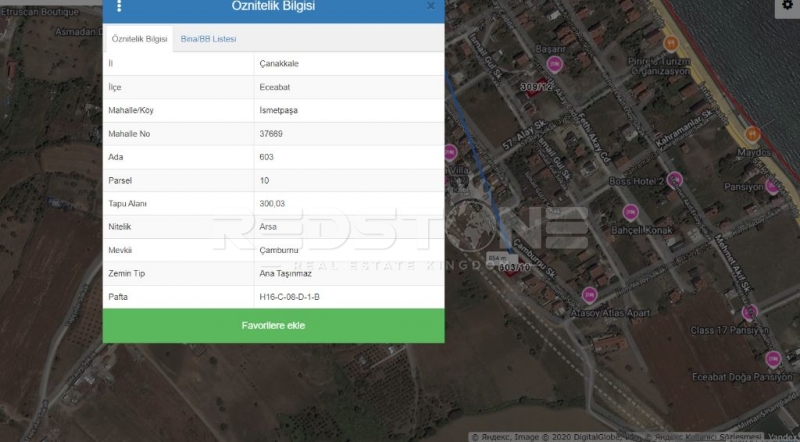Click the Atasoy Atlas Apart map pin

coord(590,294)
